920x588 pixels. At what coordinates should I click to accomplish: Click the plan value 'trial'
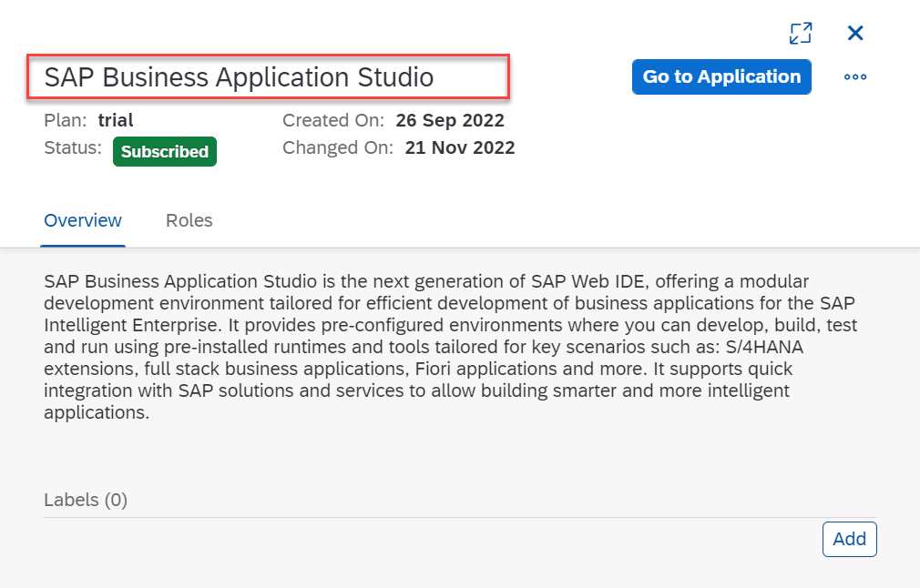[116, 120]
